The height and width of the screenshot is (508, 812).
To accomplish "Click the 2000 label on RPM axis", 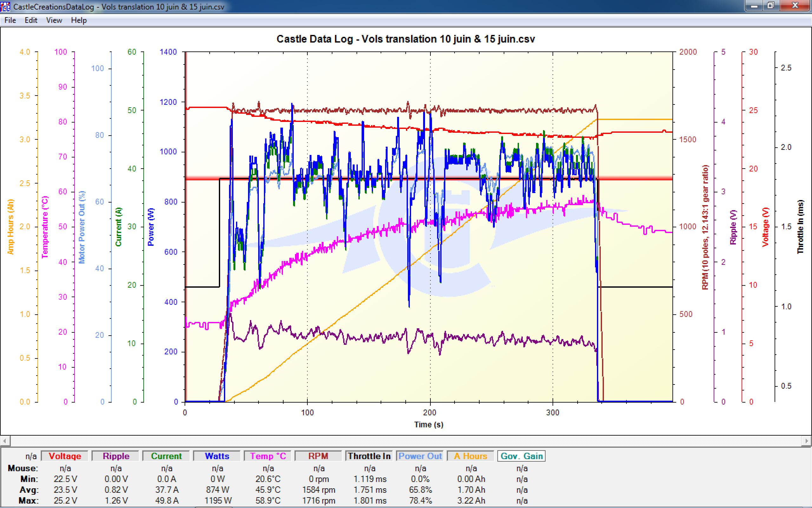I will (688, 52).
